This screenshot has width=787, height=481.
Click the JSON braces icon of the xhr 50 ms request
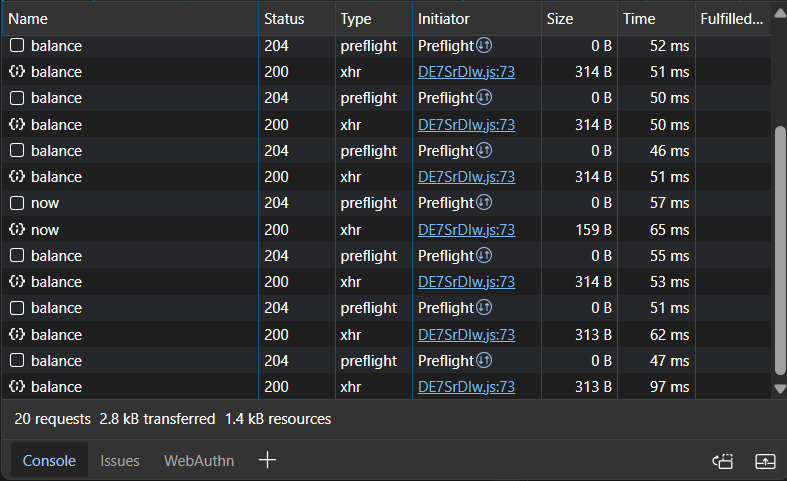(x=17, y=124)
